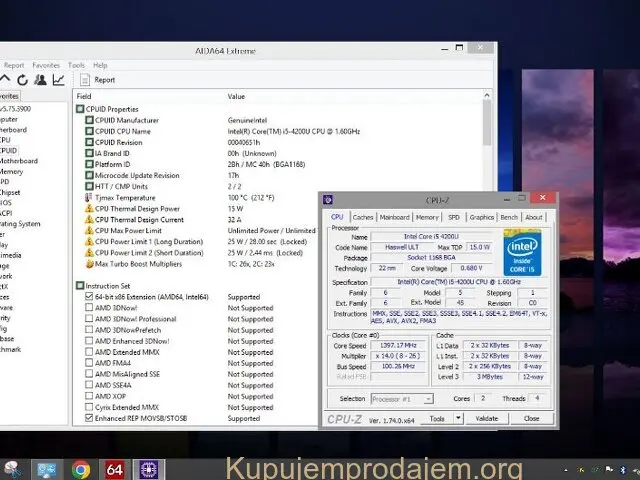Toggle Enhanced REP MOVSB/STOSB checkbox
Image resolution: width=640 pixels, height=480 pixels.
coord(88,418)
